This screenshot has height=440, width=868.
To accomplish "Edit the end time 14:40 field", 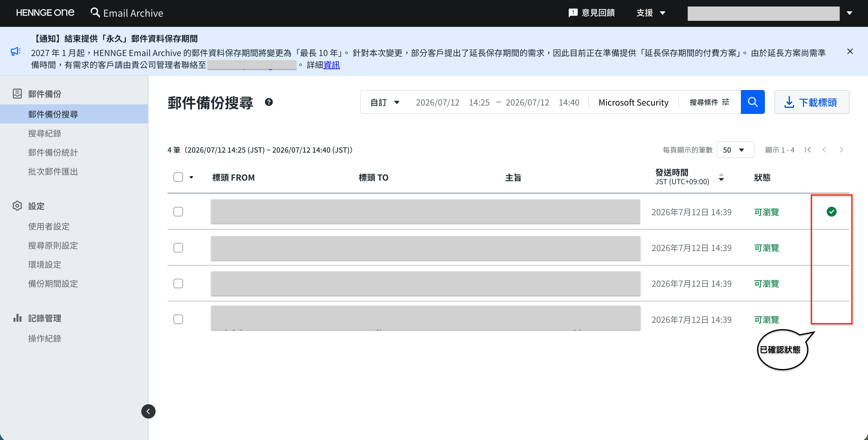I will click(569, 102).
